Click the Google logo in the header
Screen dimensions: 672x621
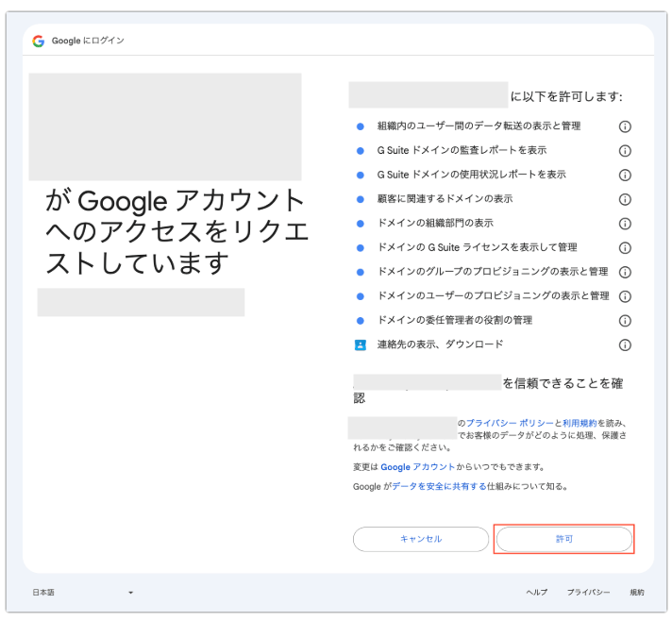(39, 41)
